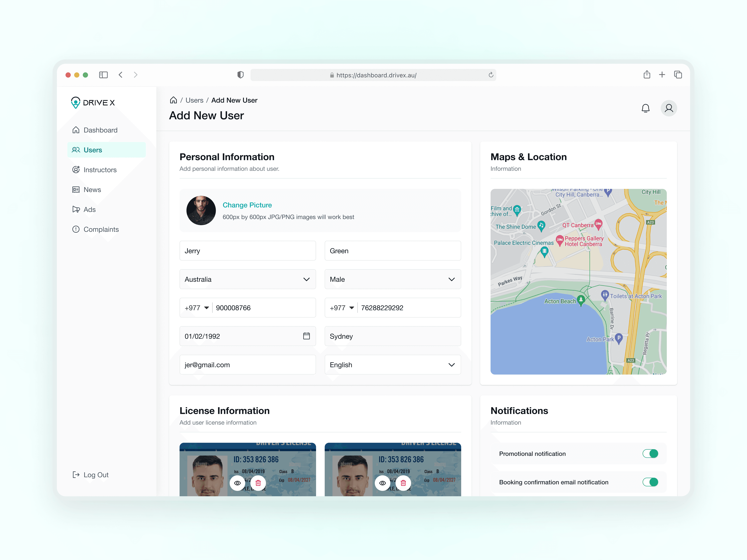Turn off the Booking confirmation email notification toggle

(650, 482)
